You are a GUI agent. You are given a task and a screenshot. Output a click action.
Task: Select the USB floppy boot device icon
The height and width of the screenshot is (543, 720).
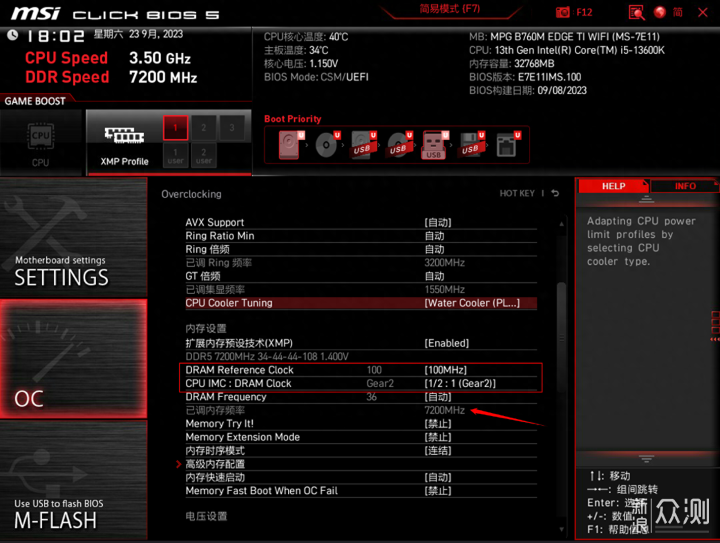click(x=472, y=145)
